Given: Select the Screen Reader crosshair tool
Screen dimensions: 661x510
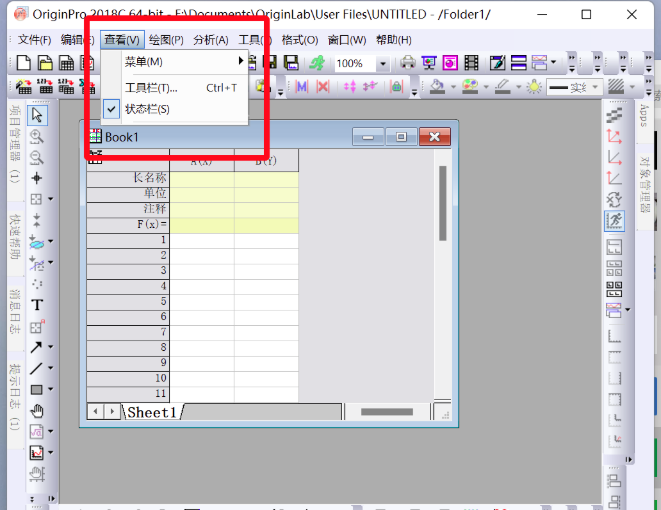Looking at the screenshot, I should pyautogui.click(x=37, y=178).
